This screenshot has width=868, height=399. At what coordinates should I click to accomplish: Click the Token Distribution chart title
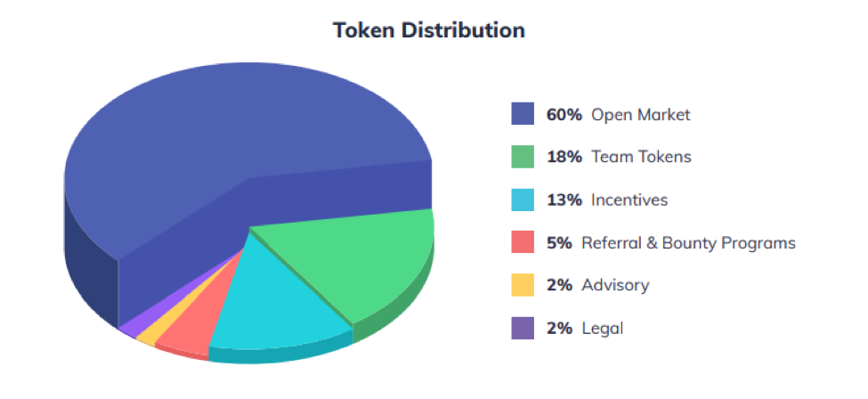428,30
